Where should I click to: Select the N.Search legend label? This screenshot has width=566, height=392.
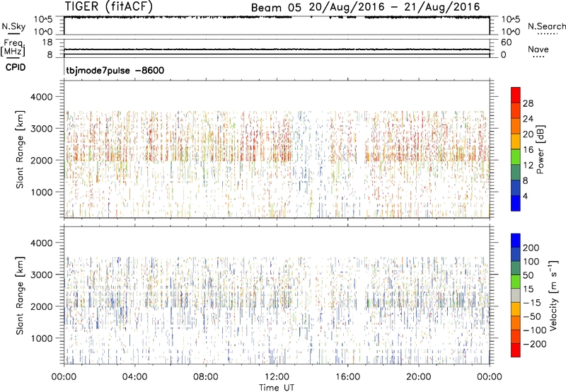click(546, 26)
